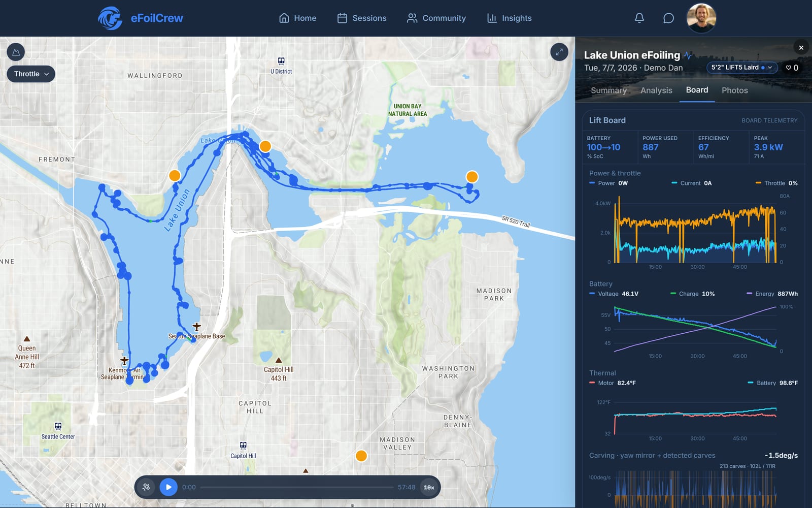Go to the Home page
Screen dimensions: 812x508
pos(297,18)
